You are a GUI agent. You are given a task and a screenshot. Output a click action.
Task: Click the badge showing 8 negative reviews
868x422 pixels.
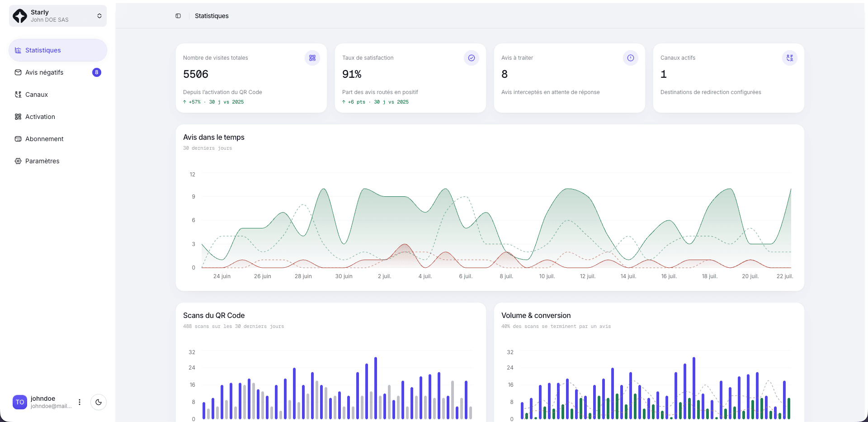click(97, 72)
